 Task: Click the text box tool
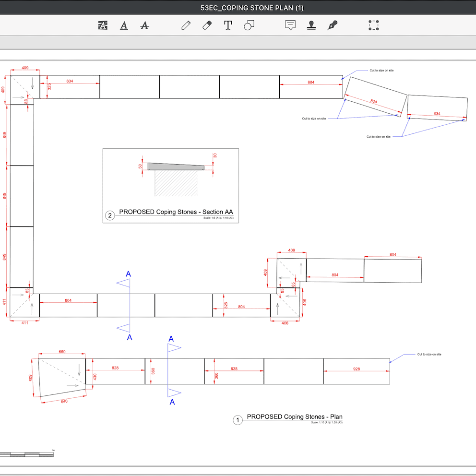(x=228, y=25)
